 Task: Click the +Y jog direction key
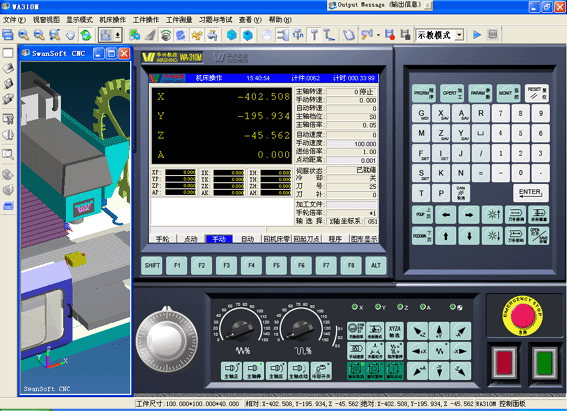439,331
